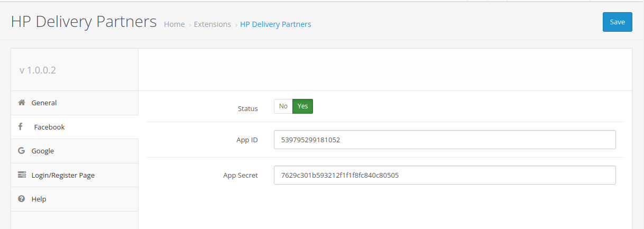
Task: Click the home icon beside General
Action: [x=22, y=103]
